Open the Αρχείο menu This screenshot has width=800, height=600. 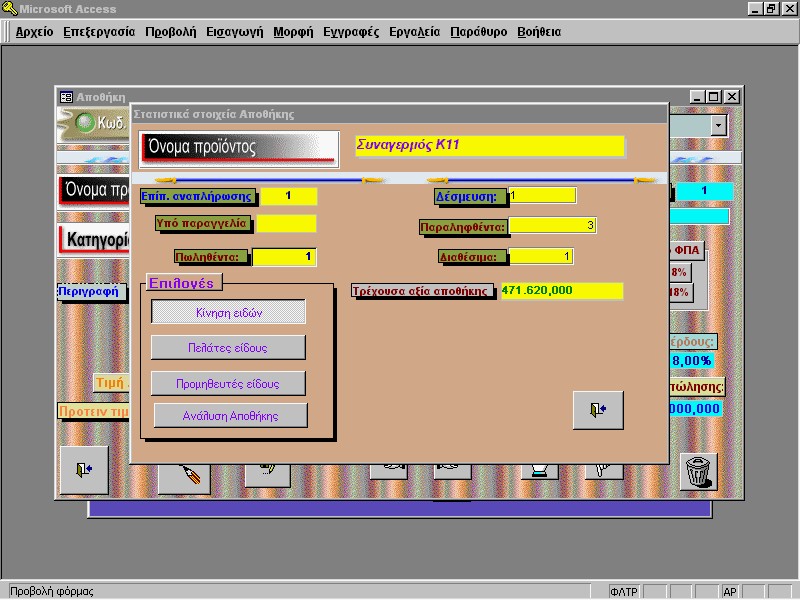(x=34, y=32)
